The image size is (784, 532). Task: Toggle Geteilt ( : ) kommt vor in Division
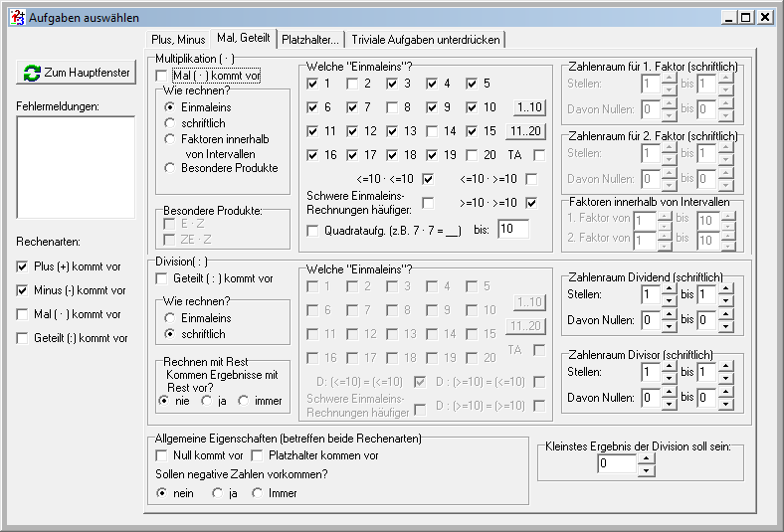coord(162,278)
